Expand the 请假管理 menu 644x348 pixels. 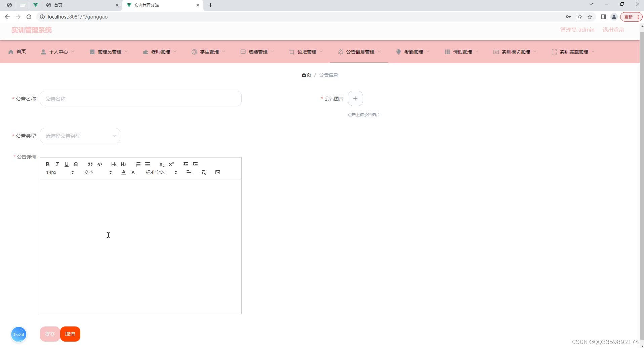(462, 51)
